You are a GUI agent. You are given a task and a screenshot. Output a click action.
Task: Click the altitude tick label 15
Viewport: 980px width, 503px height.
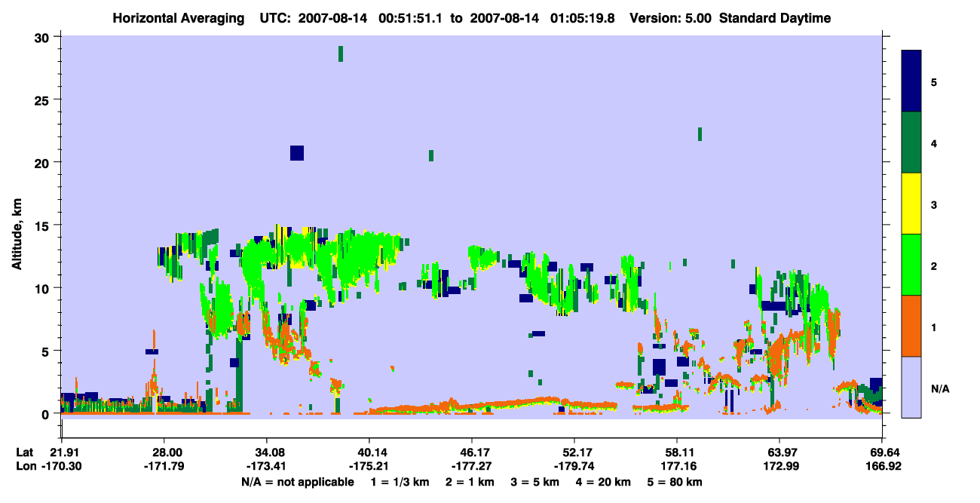(44, 225)
